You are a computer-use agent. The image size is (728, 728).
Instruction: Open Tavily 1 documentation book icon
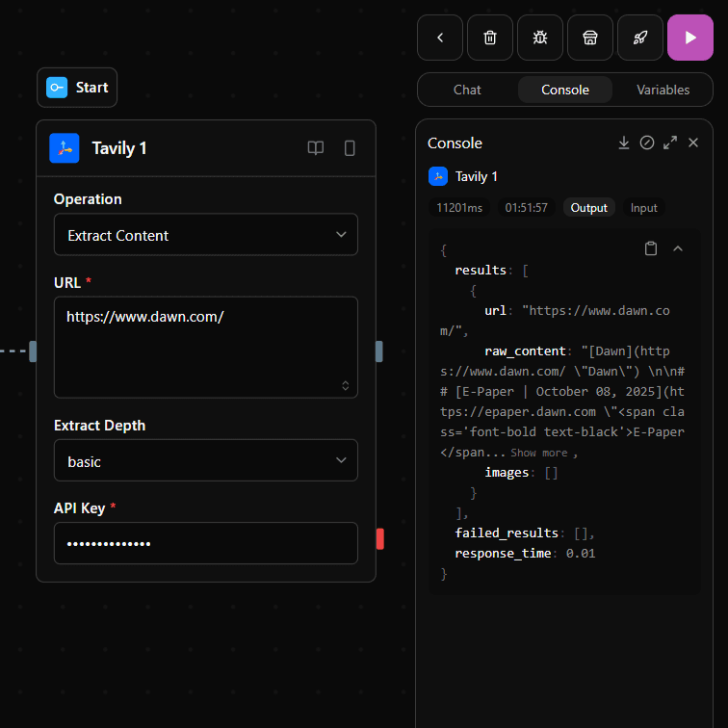tap(316, 148)
